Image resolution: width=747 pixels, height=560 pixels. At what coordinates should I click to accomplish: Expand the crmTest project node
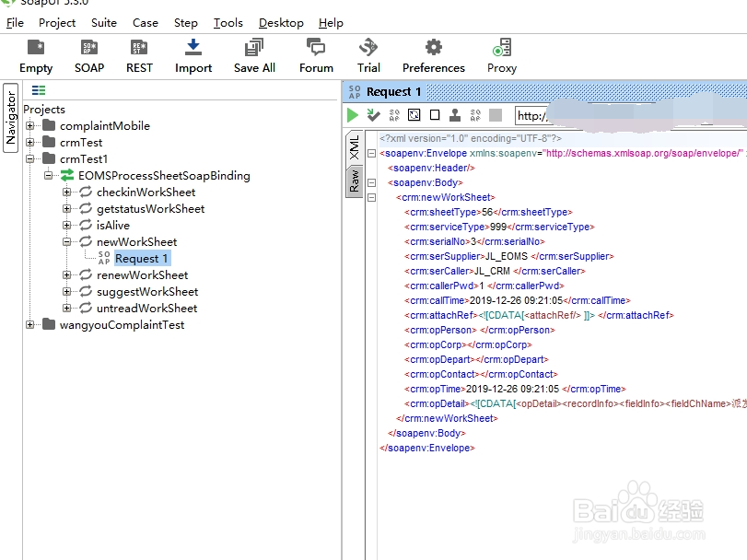point(30,143)
